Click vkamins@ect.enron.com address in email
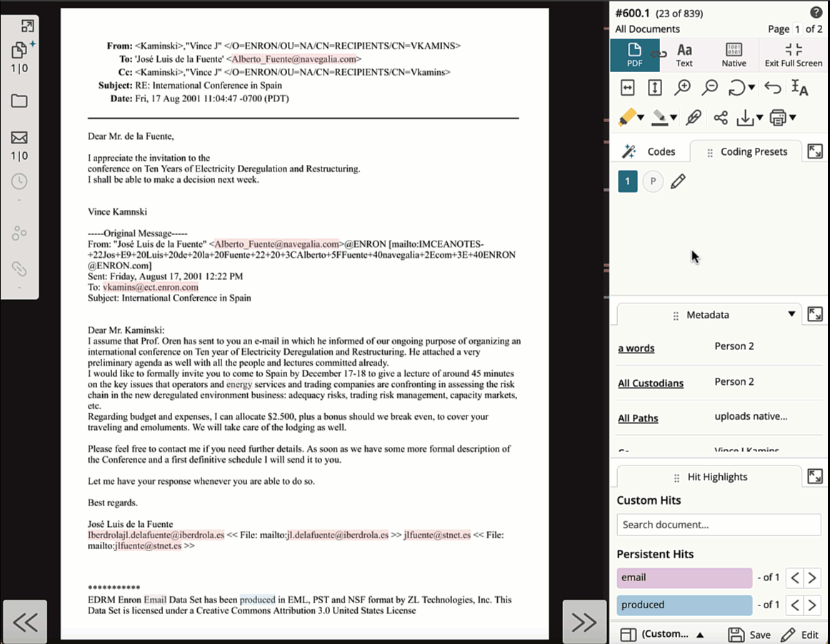Viewport: 830px width, 644px height. click(150, 287)
